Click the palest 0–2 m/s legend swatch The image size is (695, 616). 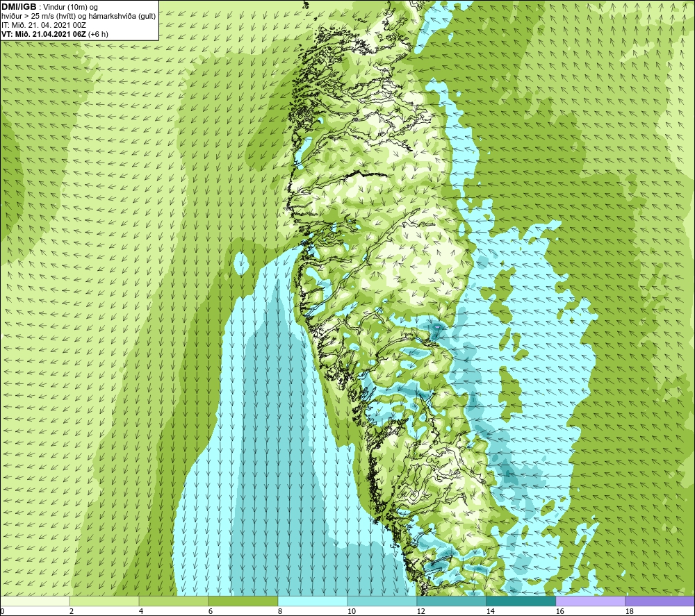coord(35,601)
